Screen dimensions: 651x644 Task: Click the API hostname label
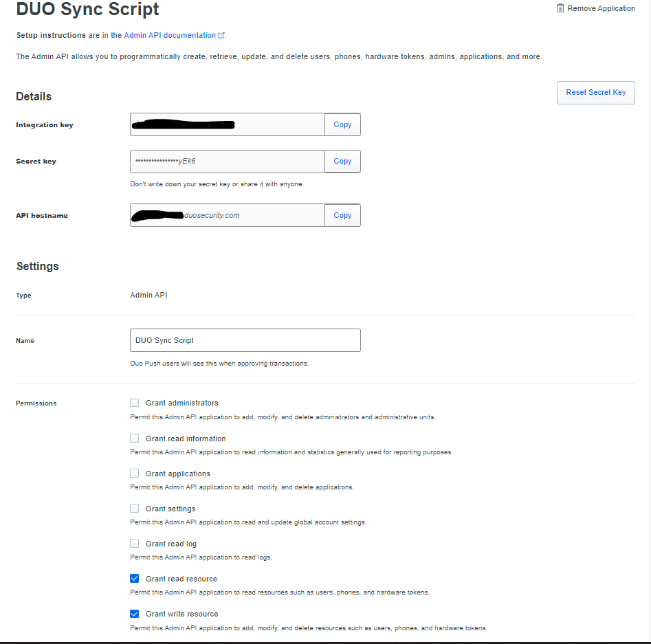pyautogui.click(x=42, y=216)
